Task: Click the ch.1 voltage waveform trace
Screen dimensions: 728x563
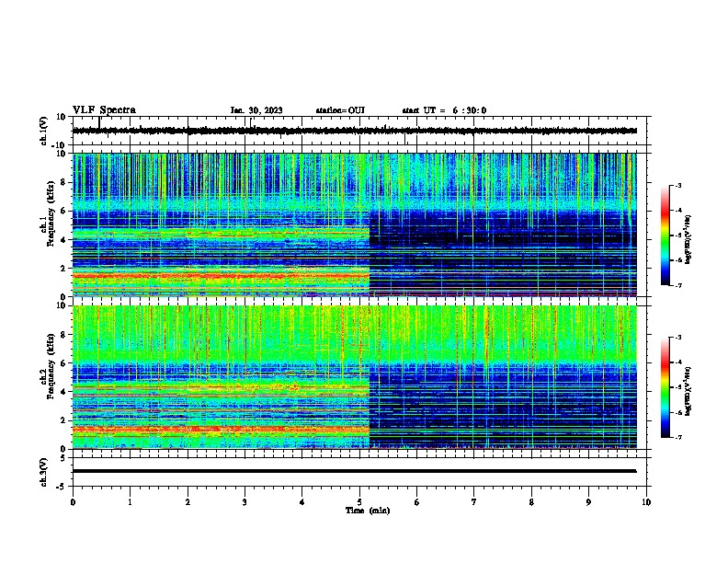Action: coord(355,131)
